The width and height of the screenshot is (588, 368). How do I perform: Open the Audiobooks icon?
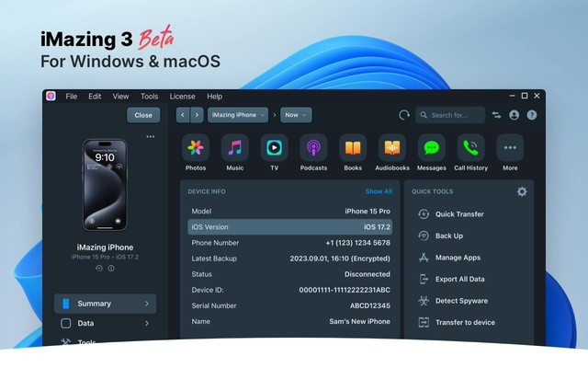click(x=392, y=147)
